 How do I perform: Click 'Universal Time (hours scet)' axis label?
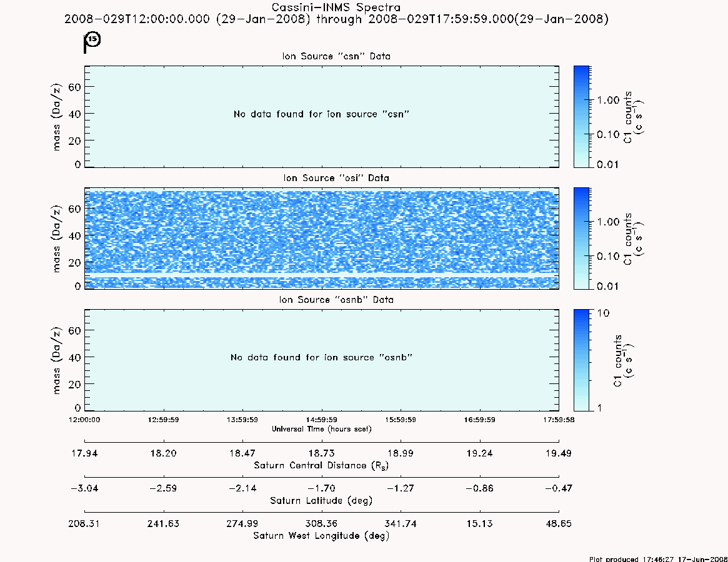[x=321, y=429]
